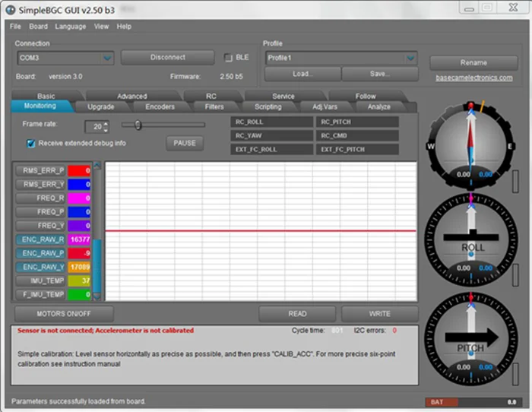532x412 pixels.
Task: Open the basecamelectronics.com link
Action: tap(473, 78)
